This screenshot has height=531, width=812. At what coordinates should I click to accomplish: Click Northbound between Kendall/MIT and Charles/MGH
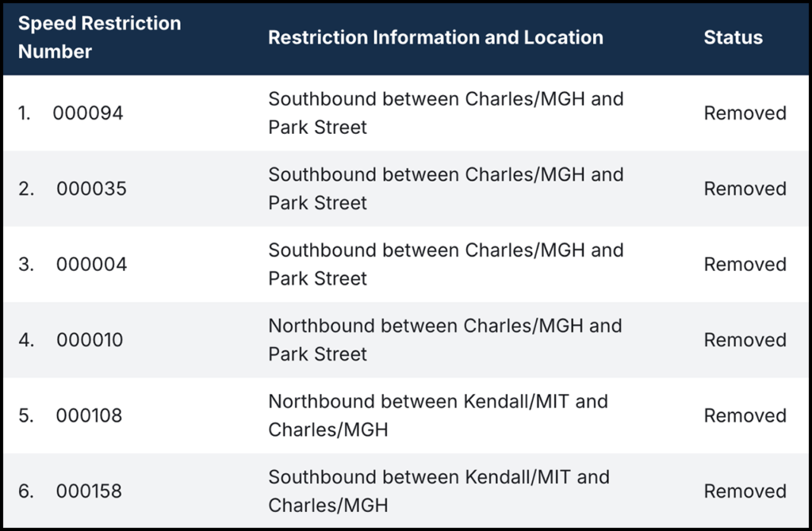tap(438, 415)
